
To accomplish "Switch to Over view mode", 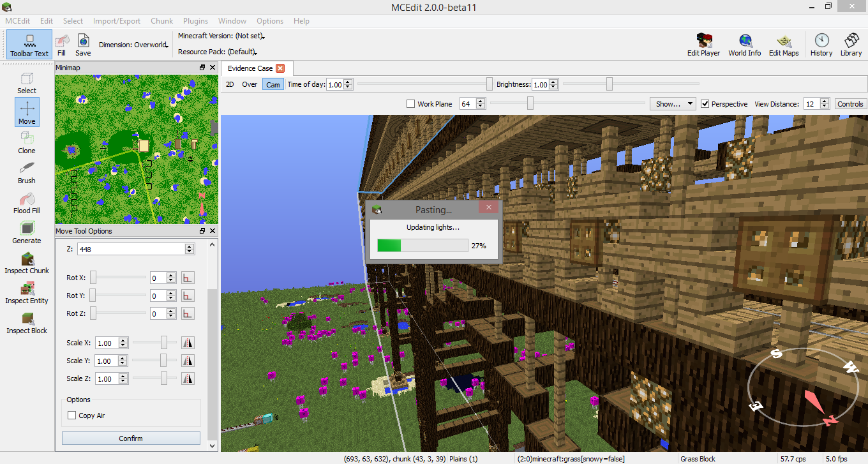I will 250,84.
